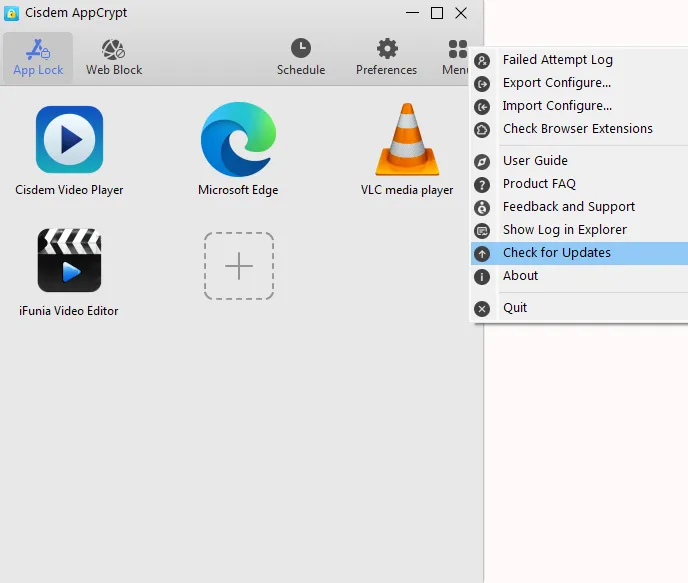
Task: Choose Export Configure... from the menu
Action: click(579, 83)
